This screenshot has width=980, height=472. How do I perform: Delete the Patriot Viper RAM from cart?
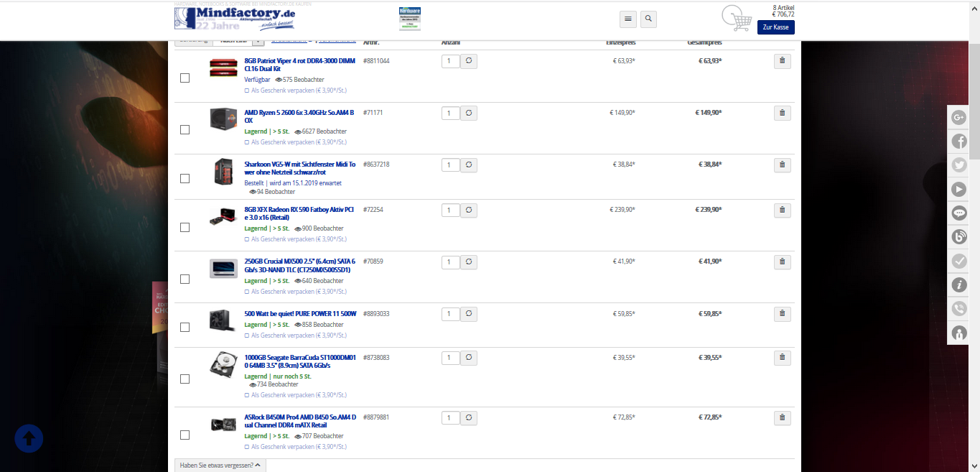pos(783,61)
